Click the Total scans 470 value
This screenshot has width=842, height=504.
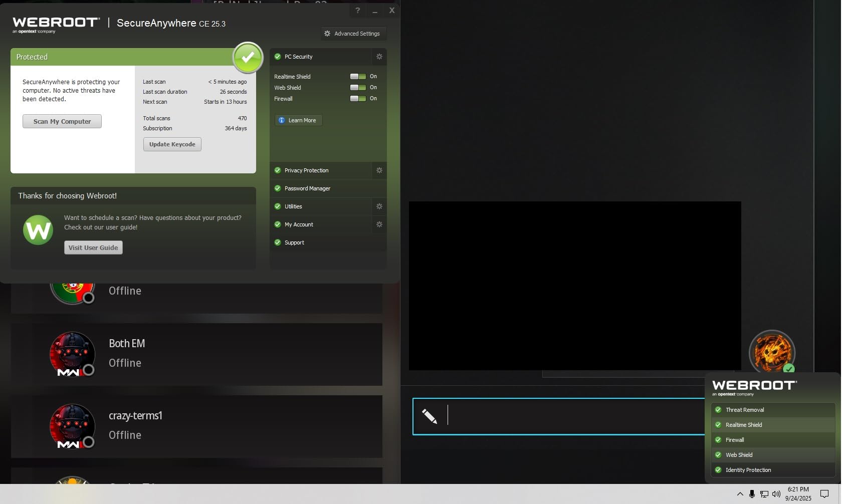(242, 118)
